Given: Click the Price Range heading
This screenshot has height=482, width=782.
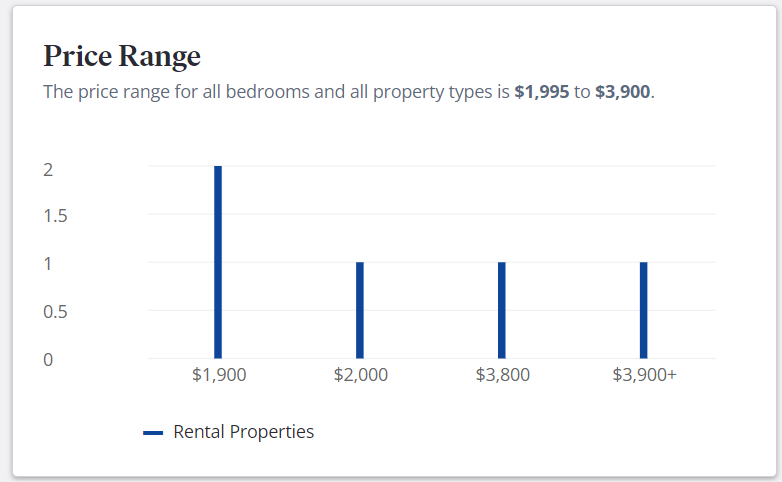Looking at the screenshot, I should [x=122, y=56].
